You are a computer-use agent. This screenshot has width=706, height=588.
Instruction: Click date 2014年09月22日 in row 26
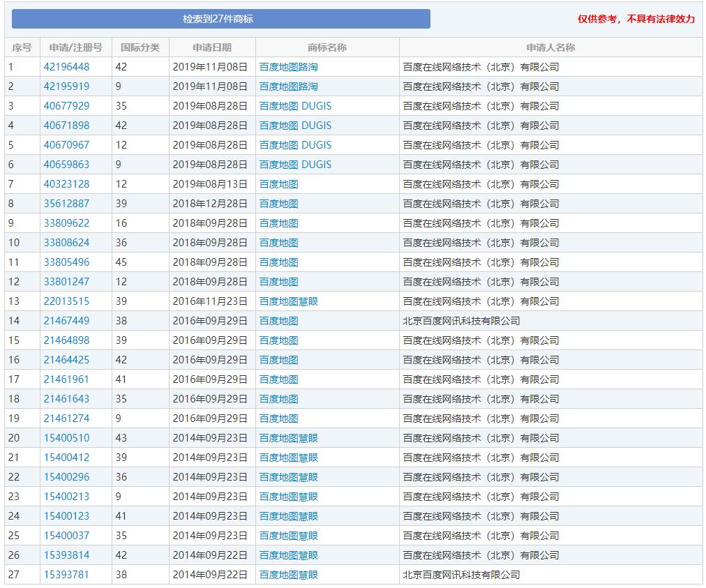(x=210, y=556)
